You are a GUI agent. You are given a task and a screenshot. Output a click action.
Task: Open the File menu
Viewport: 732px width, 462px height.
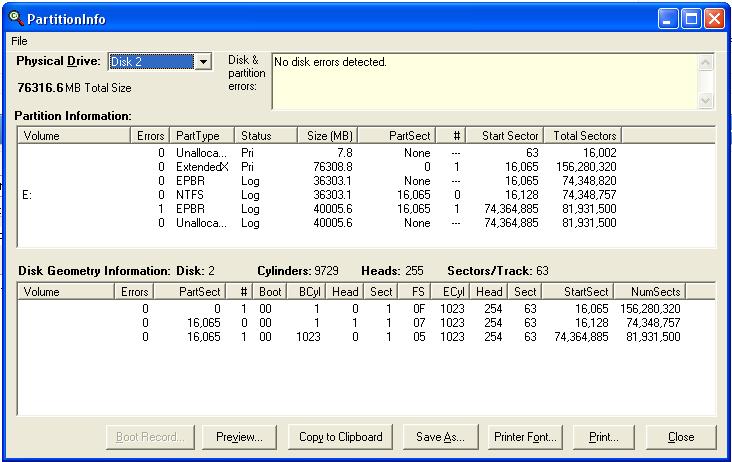coord(19,41)
